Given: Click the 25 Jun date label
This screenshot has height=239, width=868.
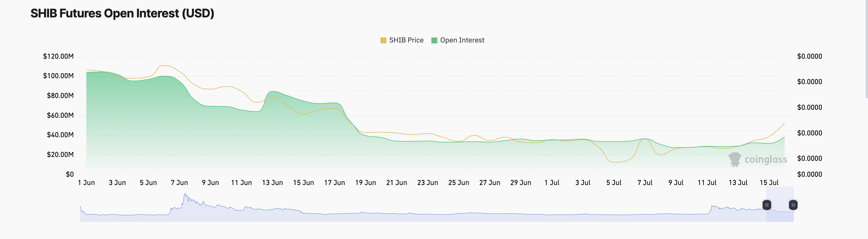Looking at the screenshot, I should tap(459, 183).
